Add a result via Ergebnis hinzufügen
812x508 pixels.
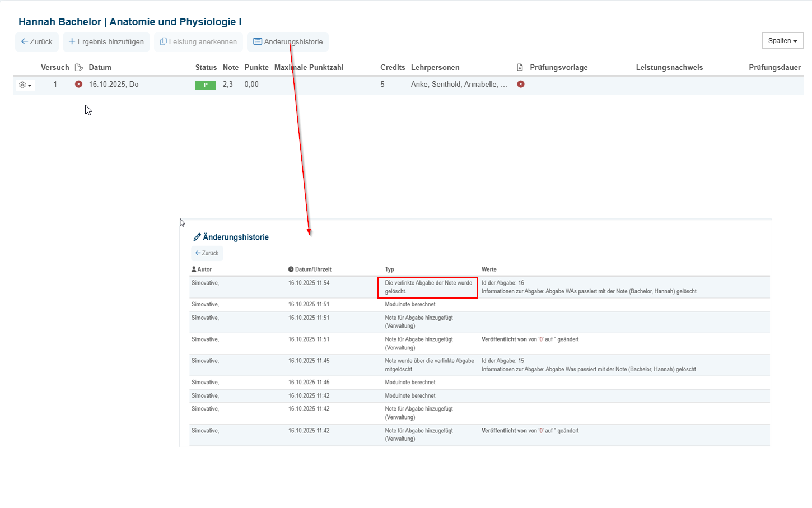tap(106, 42)
